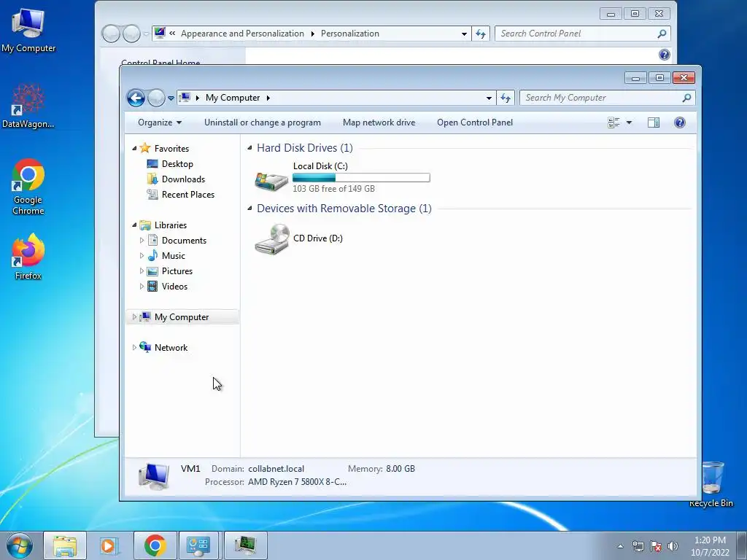Viewport: 747px width, 560px height.
Task: Open My Computer desktop icon
Action: [28, 31]
